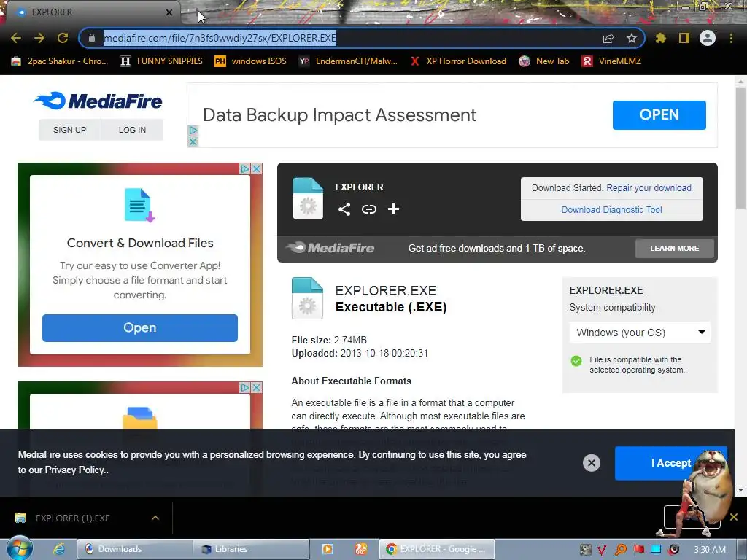Image resolution: width=747 pixels, height=560 pixels.
Task: Open the EndermanCH/Malw... bookmark
Action: click(x=348, y=61)
